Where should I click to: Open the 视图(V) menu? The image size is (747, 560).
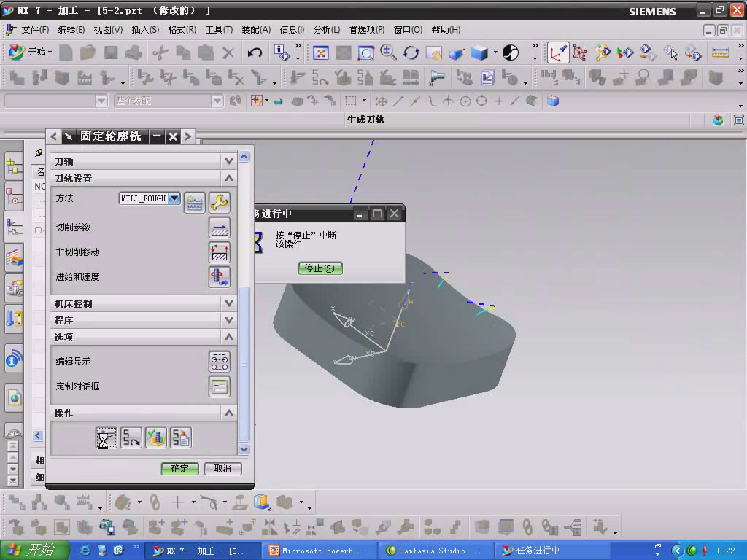(108, 30)
